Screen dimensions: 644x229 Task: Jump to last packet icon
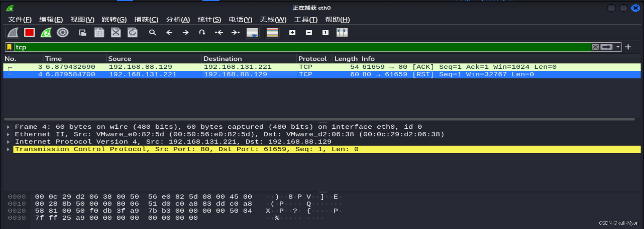point(235,33)
